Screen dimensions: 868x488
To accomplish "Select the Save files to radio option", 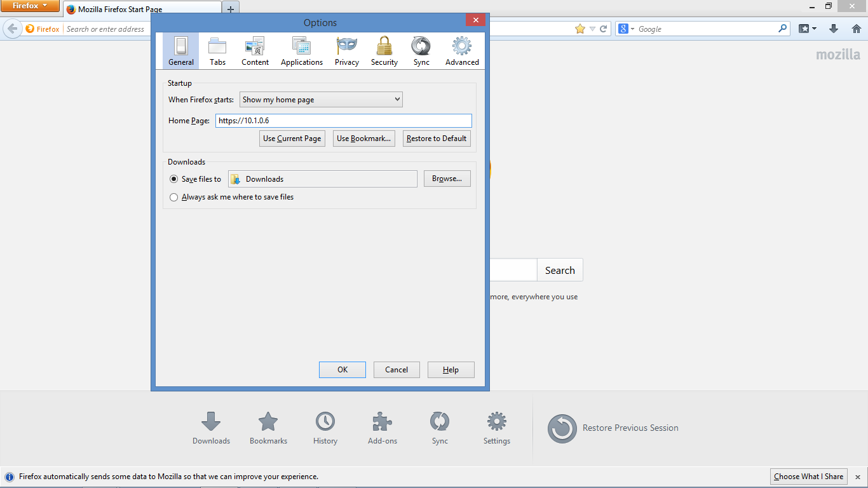I will coord(174,179).
